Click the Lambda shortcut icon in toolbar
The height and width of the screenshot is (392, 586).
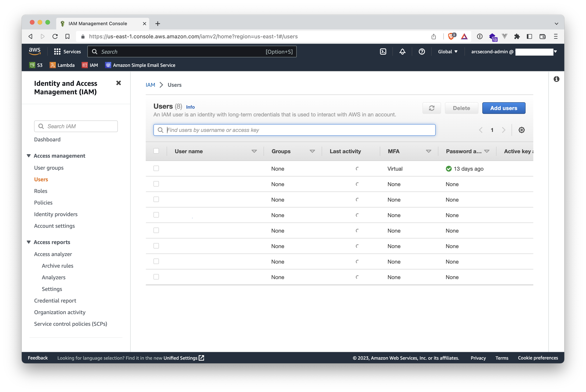53,65
